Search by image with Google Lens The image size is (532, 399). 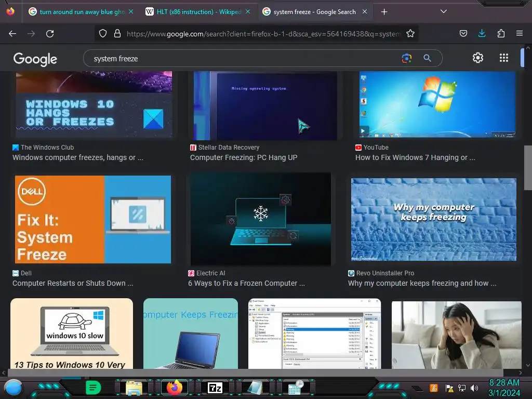(406, 58)
